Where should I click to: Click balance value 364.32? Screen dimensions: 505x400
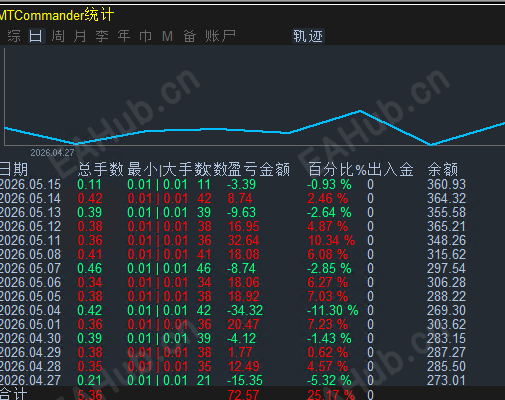pyautogui.click(x=446, y=198)
